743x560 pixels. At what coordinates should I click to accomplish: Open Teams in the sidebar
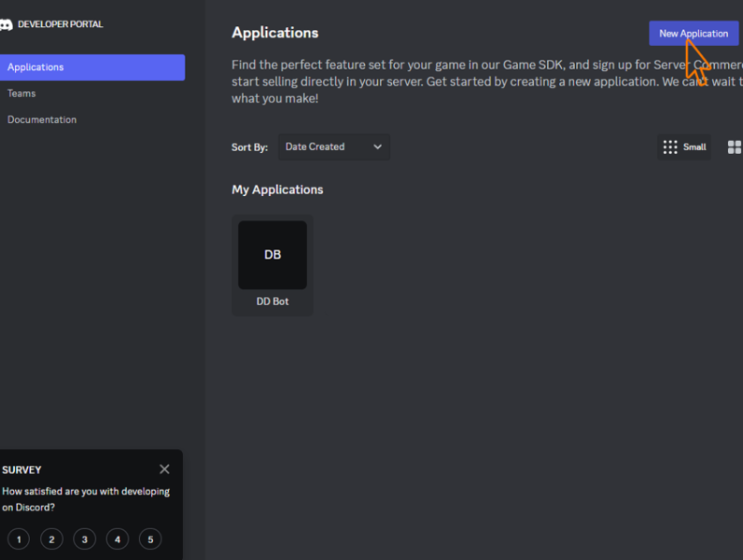point(21,93)
